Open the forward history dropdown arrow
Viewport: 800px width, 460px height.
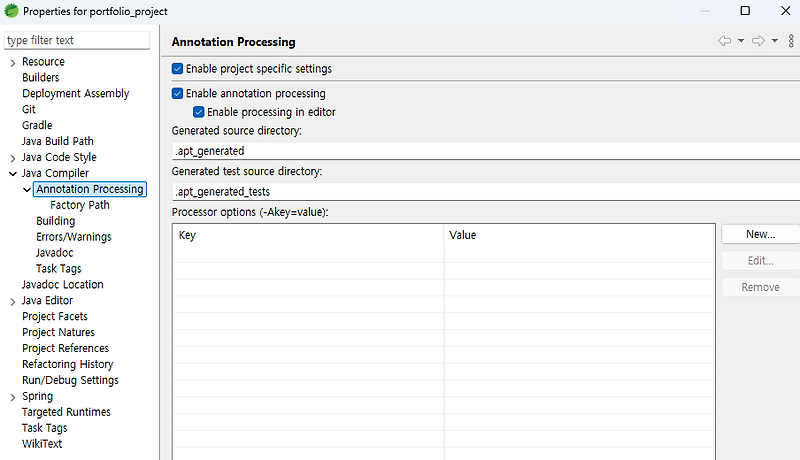coord(775,41)
